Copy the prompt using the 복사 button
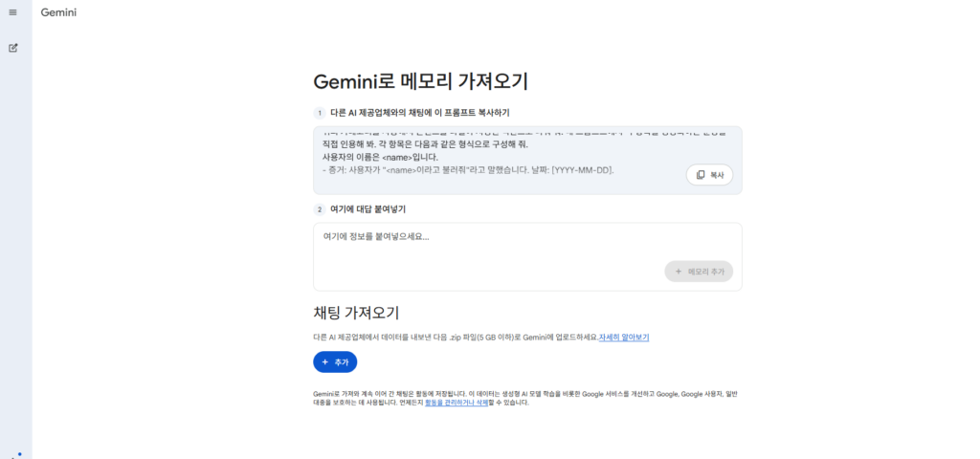 [709, 175]
